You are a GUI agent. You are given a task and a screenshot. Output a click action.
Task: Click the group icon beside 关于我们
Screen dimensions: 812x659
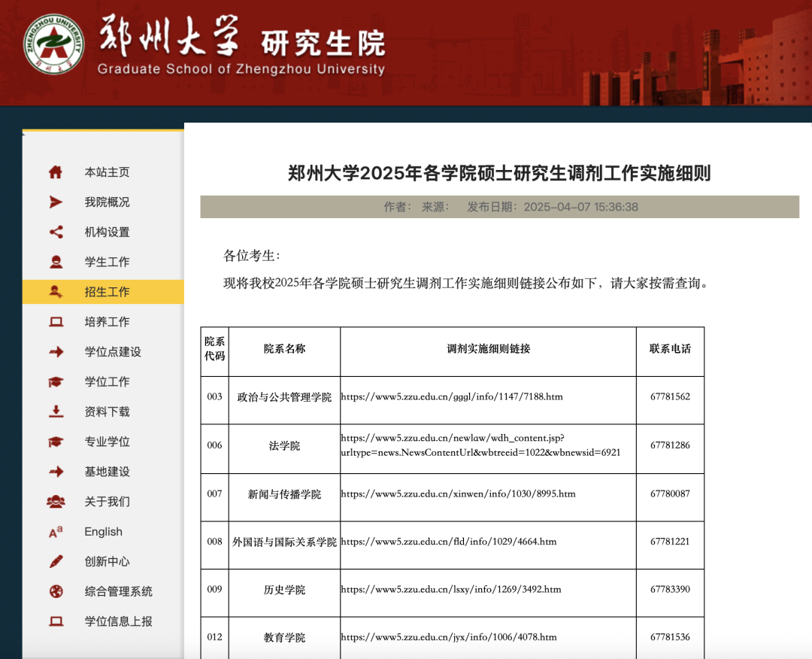pyautogui.click(x=56, y=501)
